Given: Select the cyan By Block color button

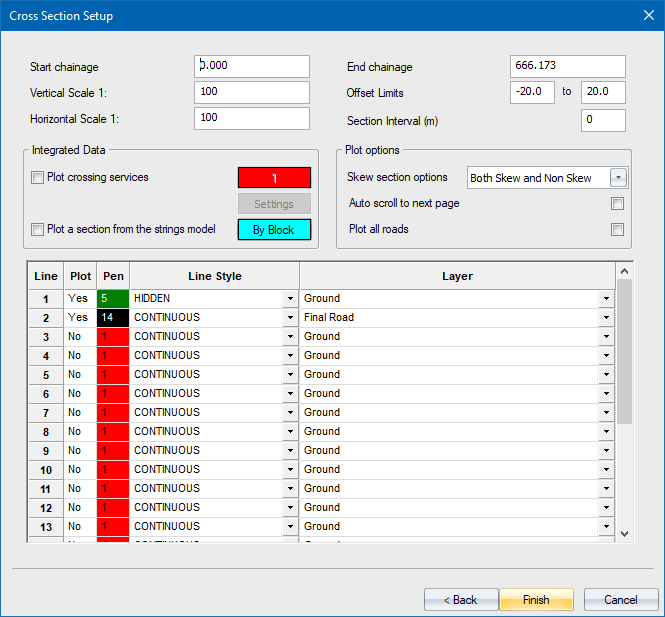Looking at the screenshot, I should pos(274,230).
